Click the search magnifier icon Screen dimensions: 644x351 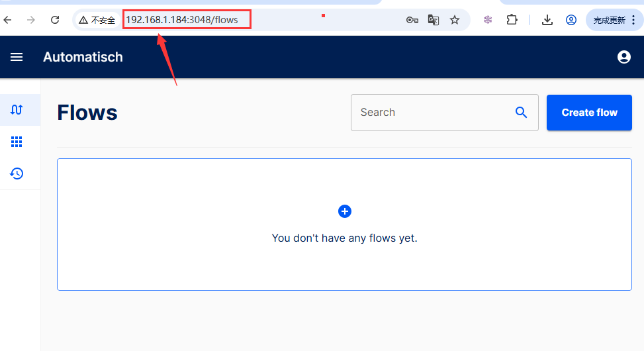(521, 112)
